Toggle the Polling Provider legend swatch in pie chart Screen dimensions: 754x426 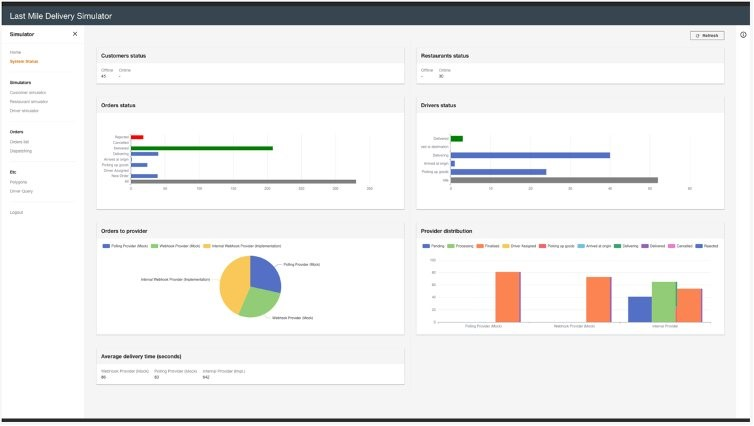tap(106, 246)
